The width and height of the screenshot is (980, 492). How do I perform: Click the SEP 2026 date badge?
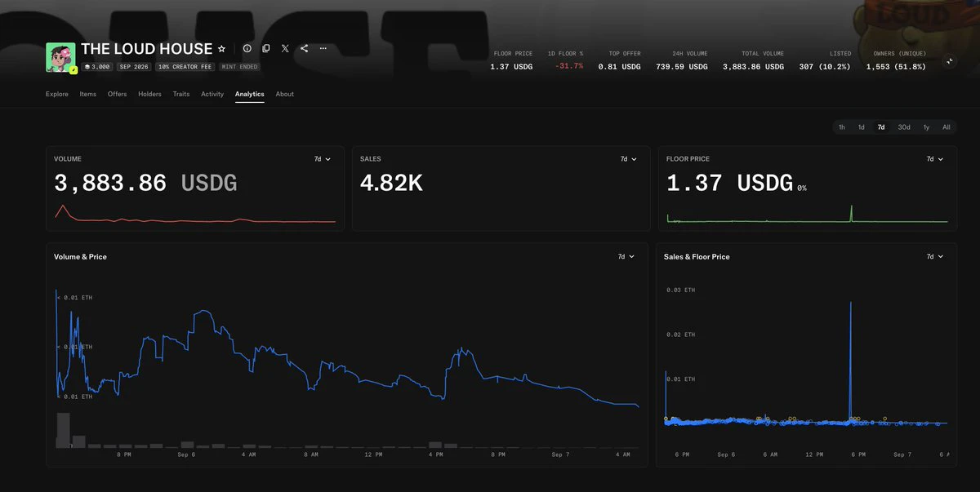pyautogui.click(x=133, y=67)
